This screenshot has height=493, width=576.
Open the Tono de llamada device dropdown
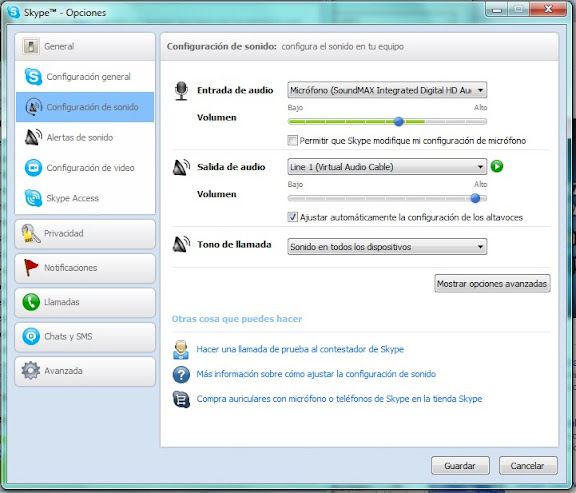click(x=387, y=246)
